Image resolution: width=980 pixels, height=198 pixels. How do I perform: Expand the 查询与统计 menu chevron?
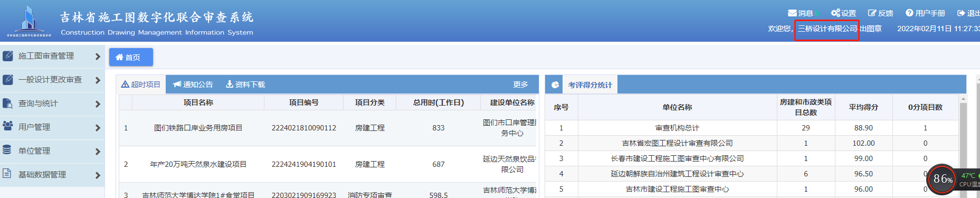[98, 104]
